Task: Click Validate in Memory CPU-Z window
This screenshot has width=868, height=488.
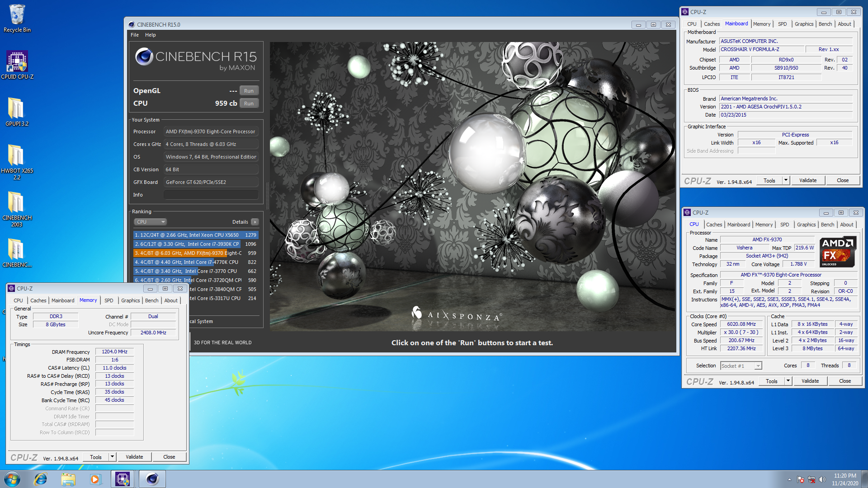Action: (x=134, y=457)
